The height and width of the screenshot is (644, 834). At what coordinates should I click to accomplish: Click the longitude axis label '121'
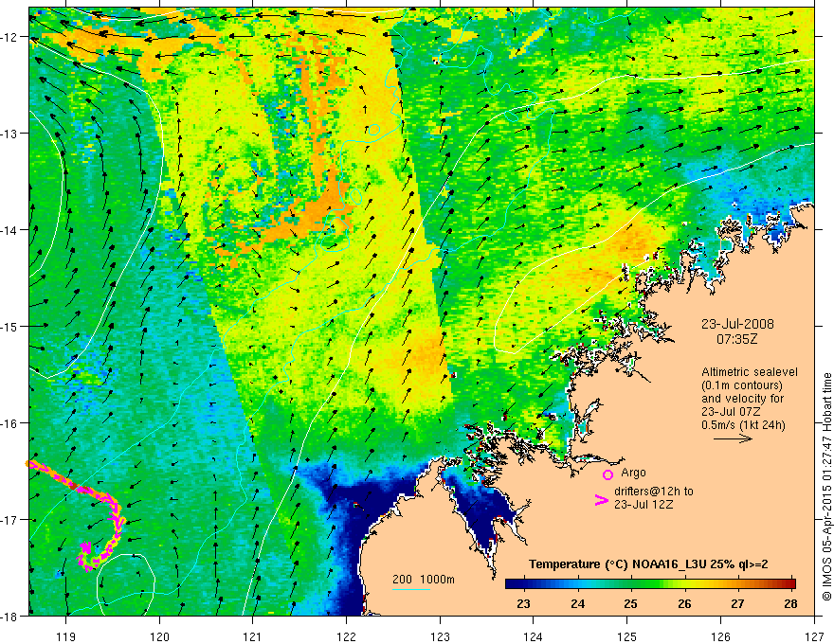click(x=252, y=636)
